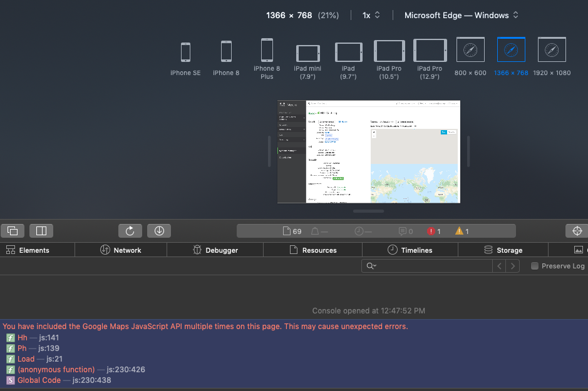Choose the iPad mini (7.9") device preset

coord(307,53)
